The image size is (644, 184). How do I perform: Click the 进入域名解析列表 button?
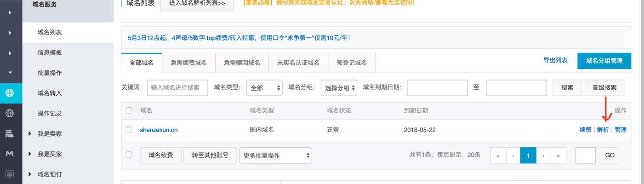pyautogui.click(x=197, y=3)
